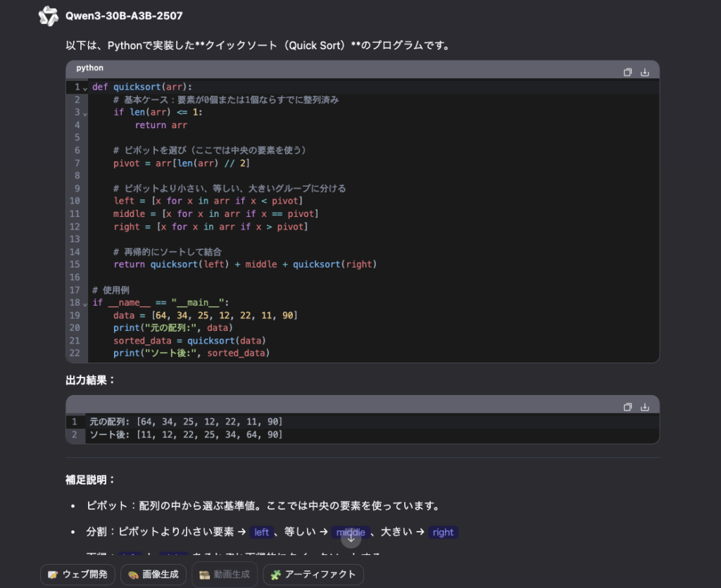The image size is (721, 588).
Task: Select the ウェブ開発 chip
Action: 77,574
